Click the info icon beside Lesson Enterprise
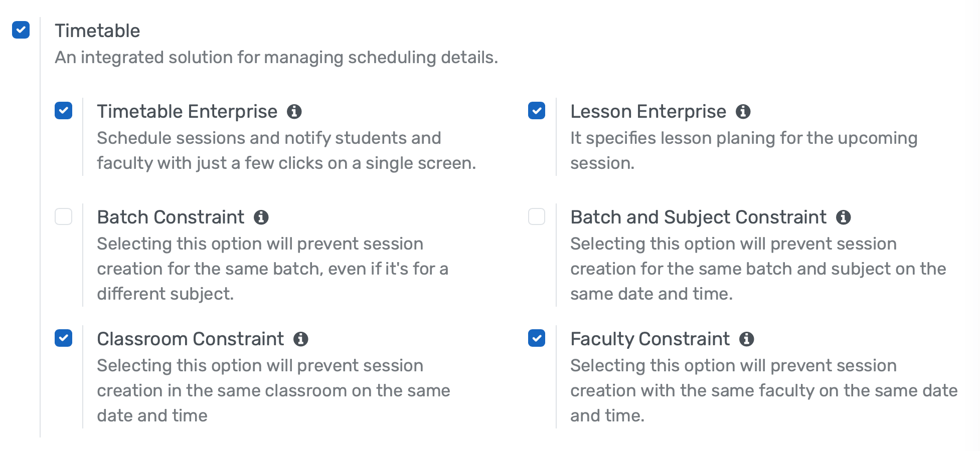 pos(744,111)
